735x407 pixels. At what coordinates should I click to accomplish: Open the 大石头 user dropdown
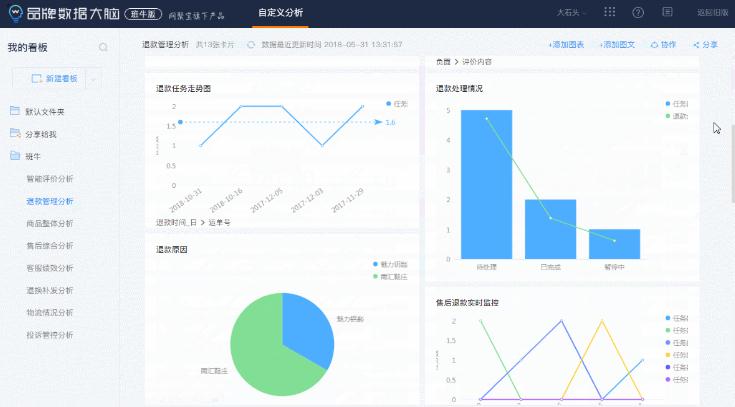click(570, 13)
